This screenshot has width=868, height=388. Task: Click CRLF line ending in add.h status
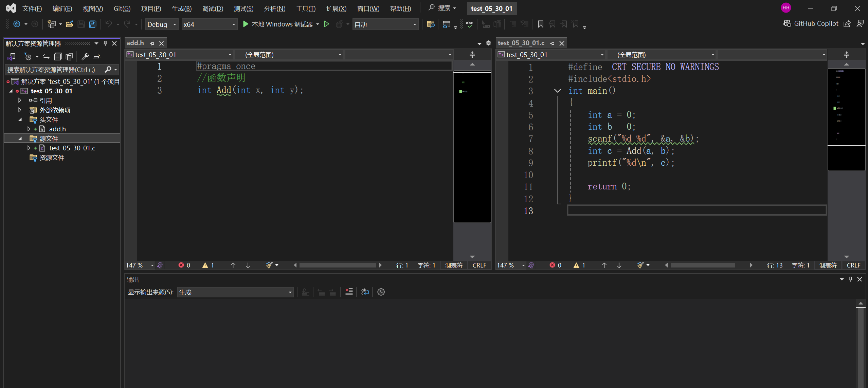coord(479,265)
